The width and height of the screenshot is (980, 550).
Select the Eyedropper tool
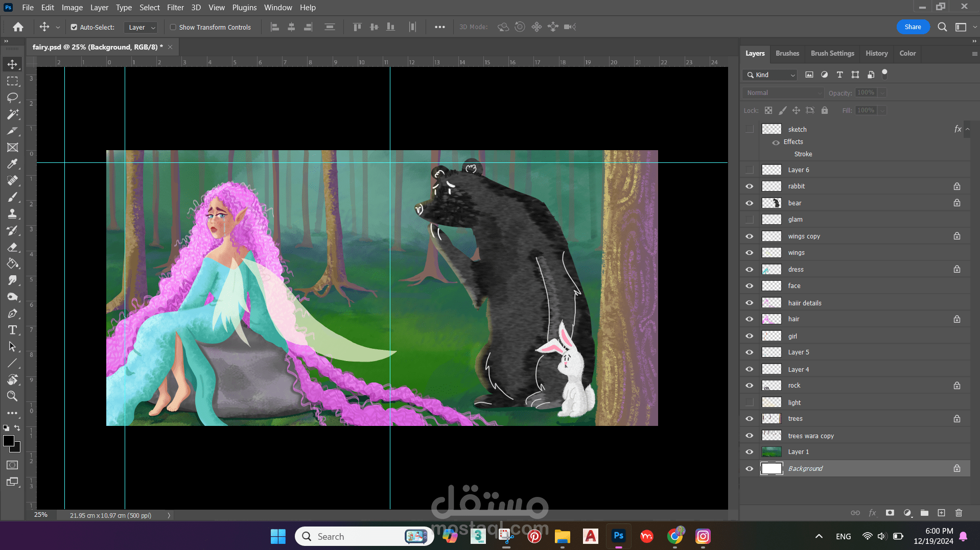pos(12,164)
